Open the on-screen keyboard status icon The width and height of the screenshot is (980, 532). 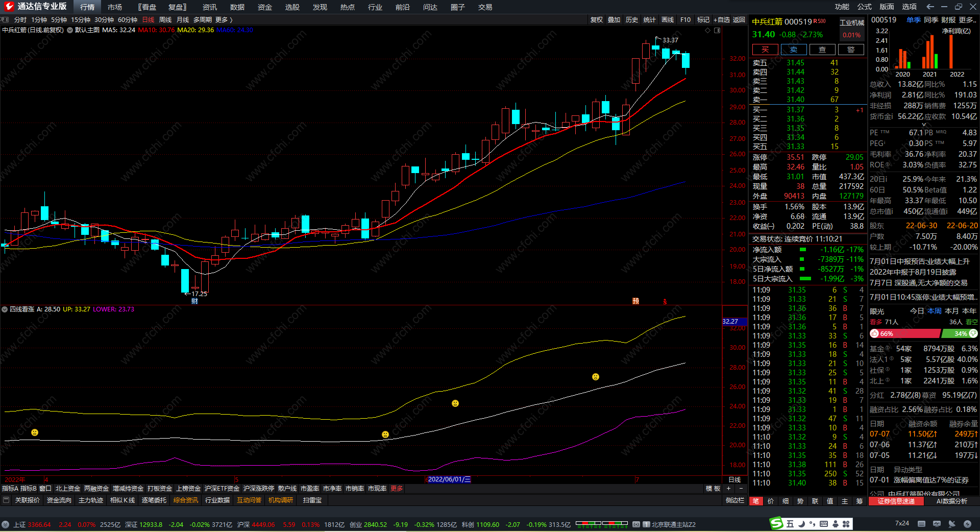[x=921, y=524]
